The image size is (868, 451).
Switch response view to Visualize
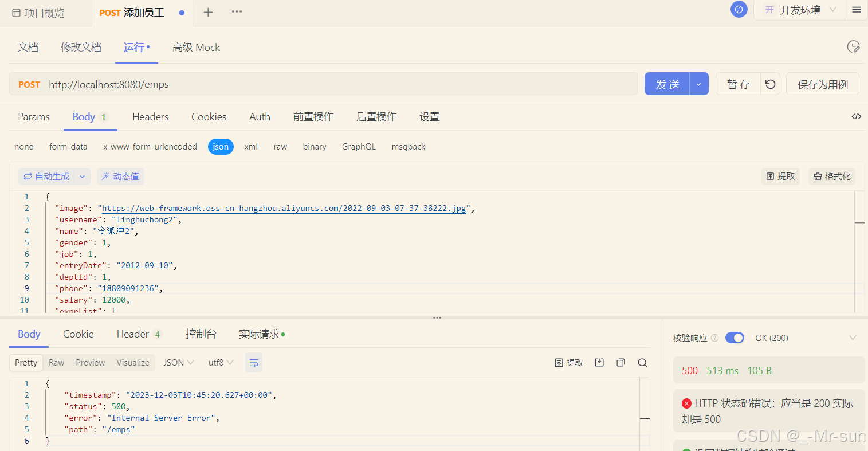click(133, 363)
